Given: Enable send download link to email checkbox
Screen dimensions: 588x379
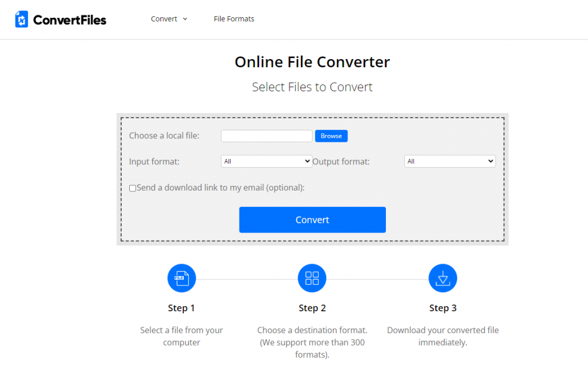Looking at the screenshot, I should pyautogui.click(x=133, y=188).
